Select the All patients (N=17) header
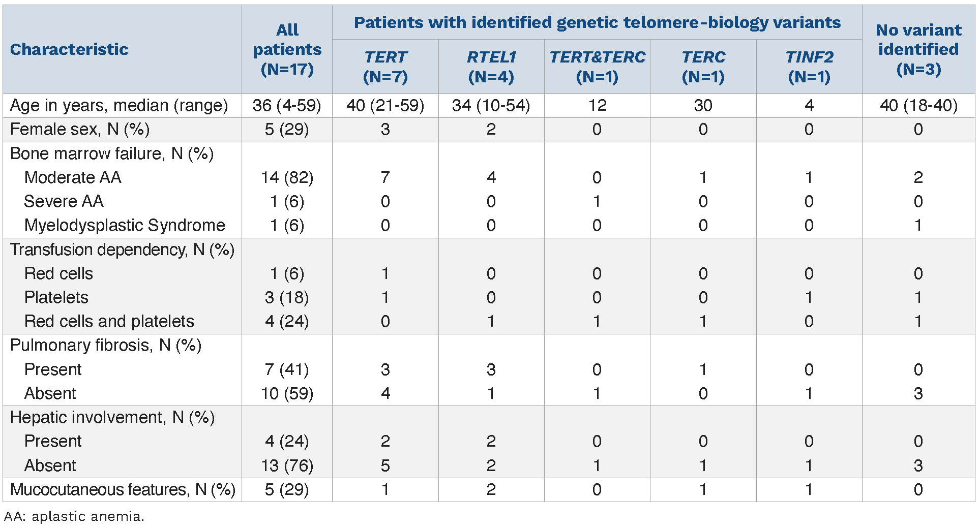 (x=287, y=49)
